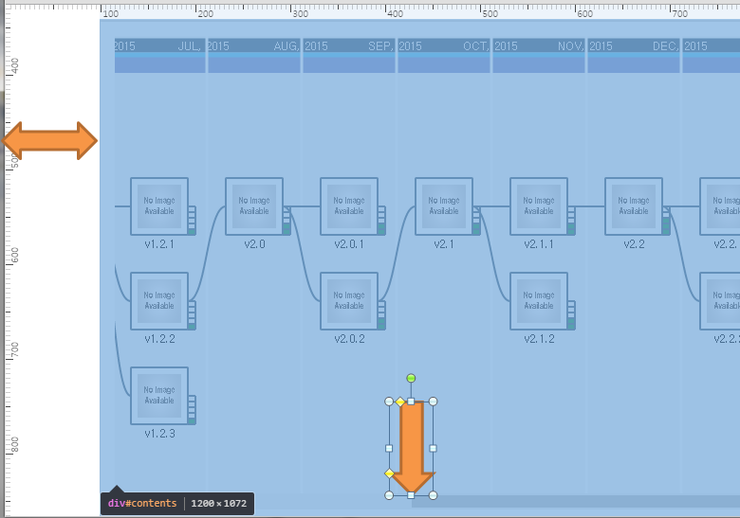740x518 pixels.
Task: Open the v2.0.2 version thumbnail
Action: [x=349, y=300]
